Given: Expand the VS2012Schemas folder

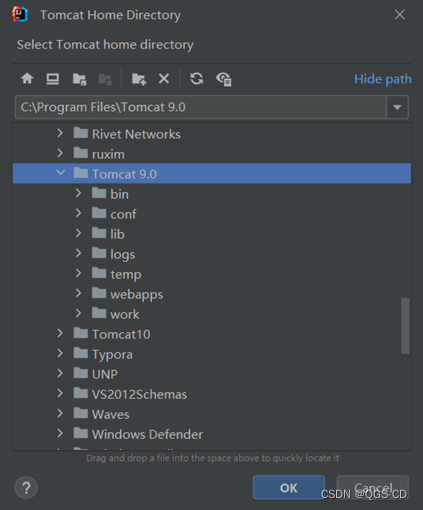Looking at the screenshot, I should click(x=60, y=393).
